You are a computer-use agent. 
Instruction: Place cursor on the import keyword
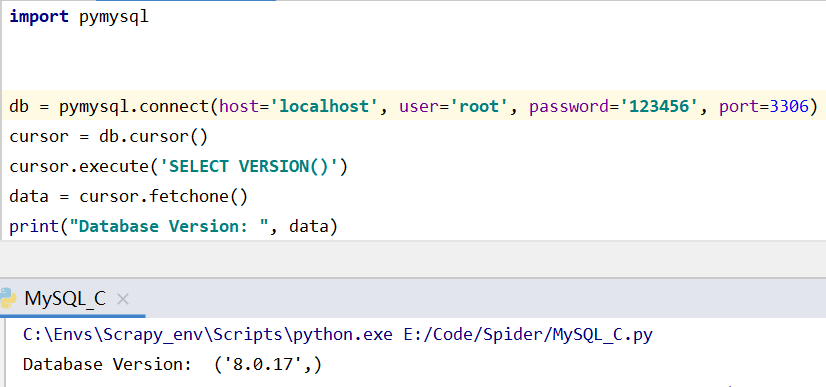(39, 17)
